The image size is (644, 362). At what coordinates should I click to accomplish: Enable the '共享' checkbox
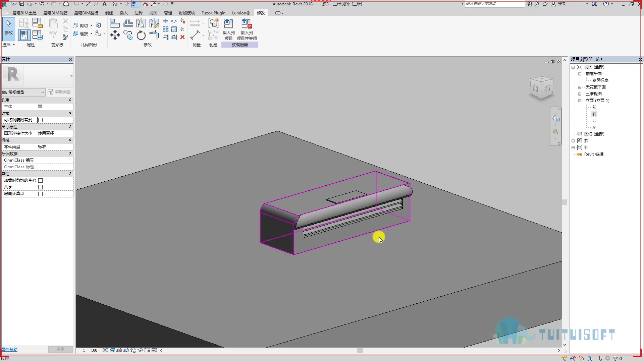click(40, 187)
